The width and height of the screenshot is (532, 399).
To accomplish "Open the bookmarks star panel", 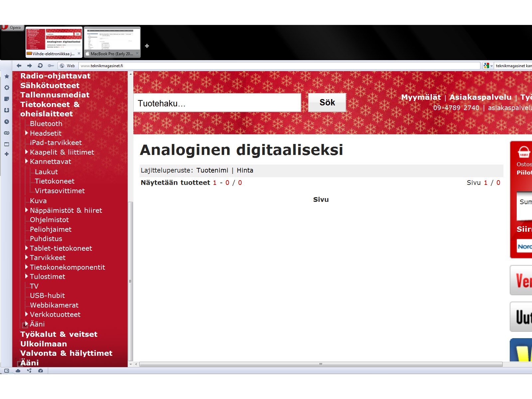I will (7, 76).
